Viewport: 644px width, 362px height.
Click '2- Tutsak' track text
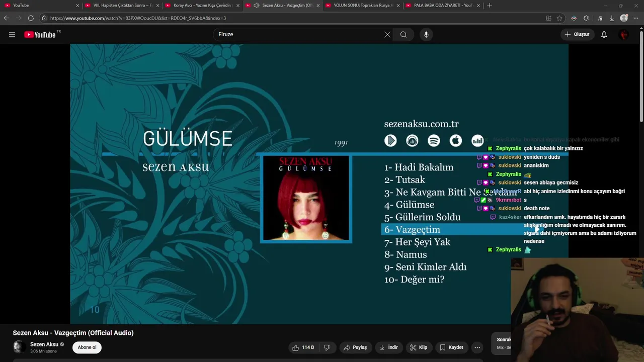[x=405, y=180]
